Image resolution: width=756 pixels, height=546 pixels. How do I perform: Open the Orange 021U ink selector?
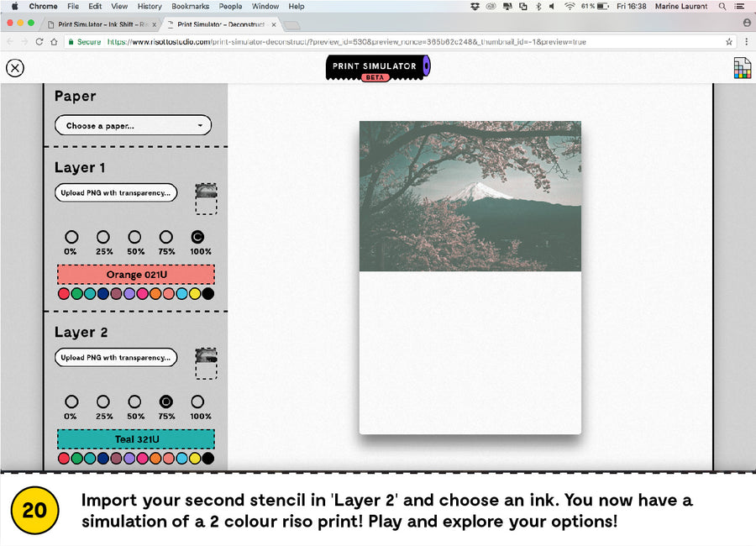tap(135, 275)
